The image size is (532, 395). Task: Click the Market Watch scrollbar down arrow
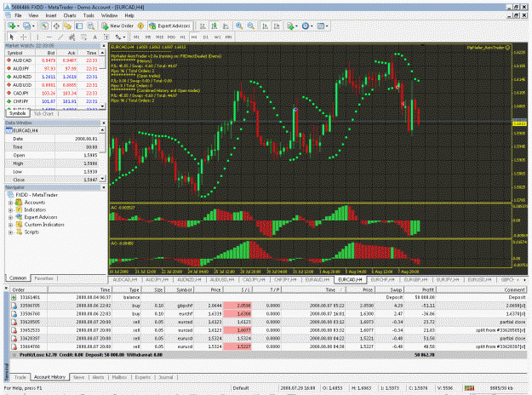point(102,106)
